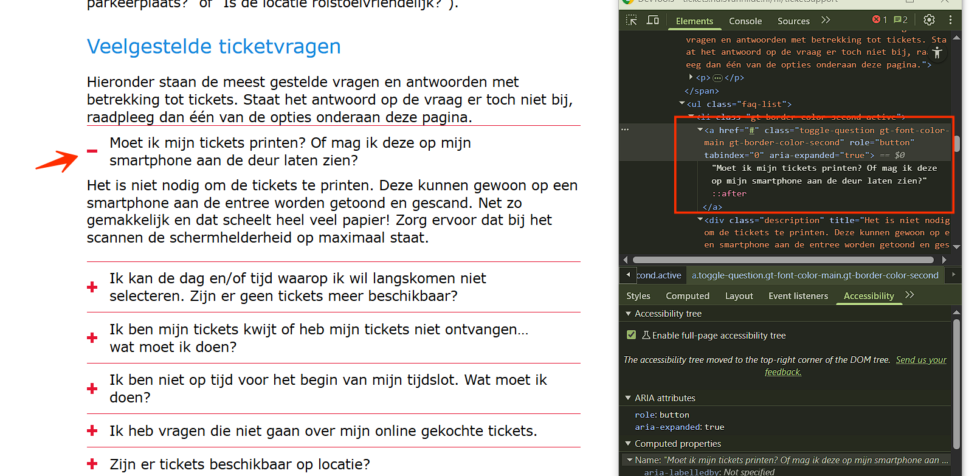Switch to the Console tab

click(x=745, y=21)
